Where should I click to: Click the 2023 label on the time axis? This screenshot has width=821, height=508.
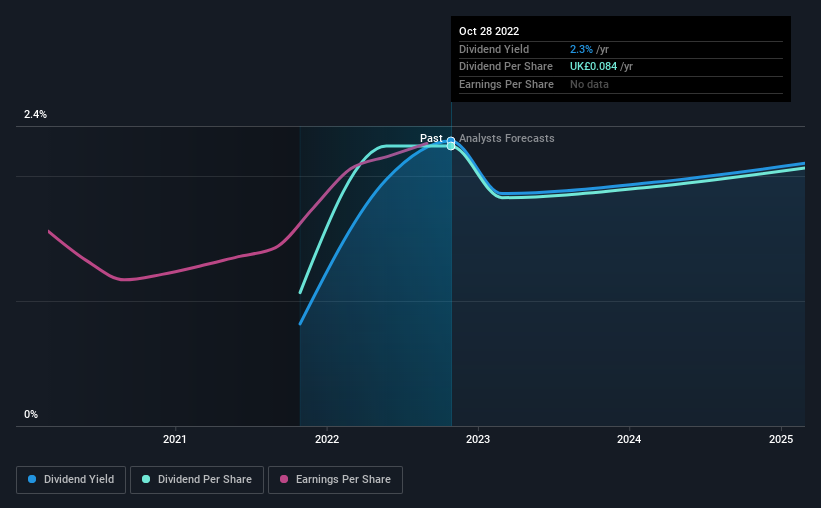(x=478, y=439)
